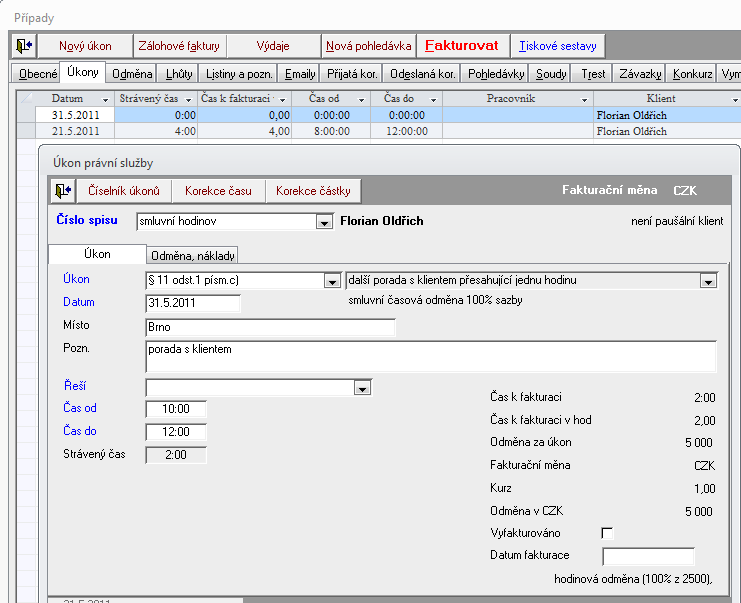Open the Lhůty tab
The height and width of the screenshot is (603, 741).
(x=179, y=74)
